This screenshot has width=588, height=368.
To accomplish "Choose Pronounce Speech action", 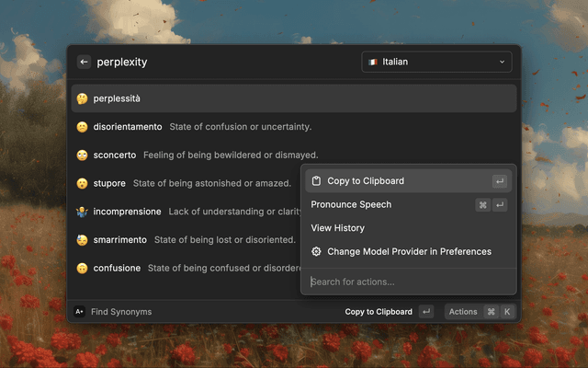I will [351, 204].
